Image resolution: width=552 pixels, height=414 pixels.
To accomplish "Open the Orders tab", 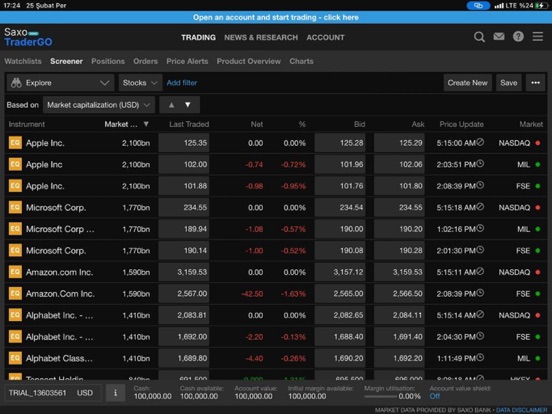I will tap(145, 61).
